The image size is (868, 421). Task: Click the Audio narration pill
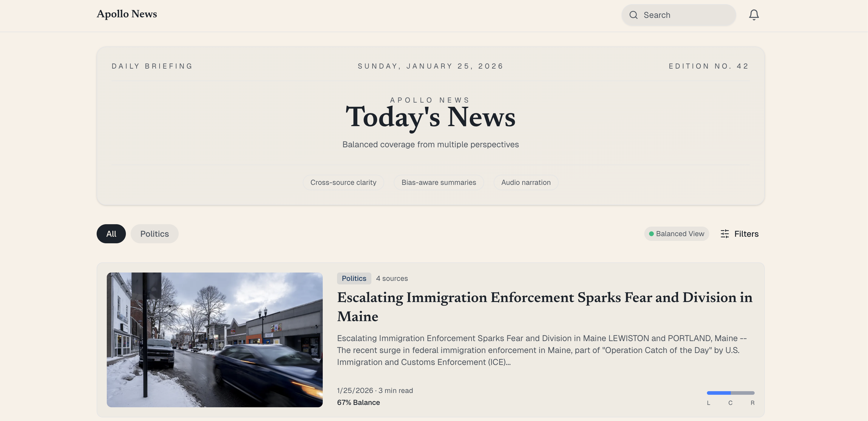[526, 182]
